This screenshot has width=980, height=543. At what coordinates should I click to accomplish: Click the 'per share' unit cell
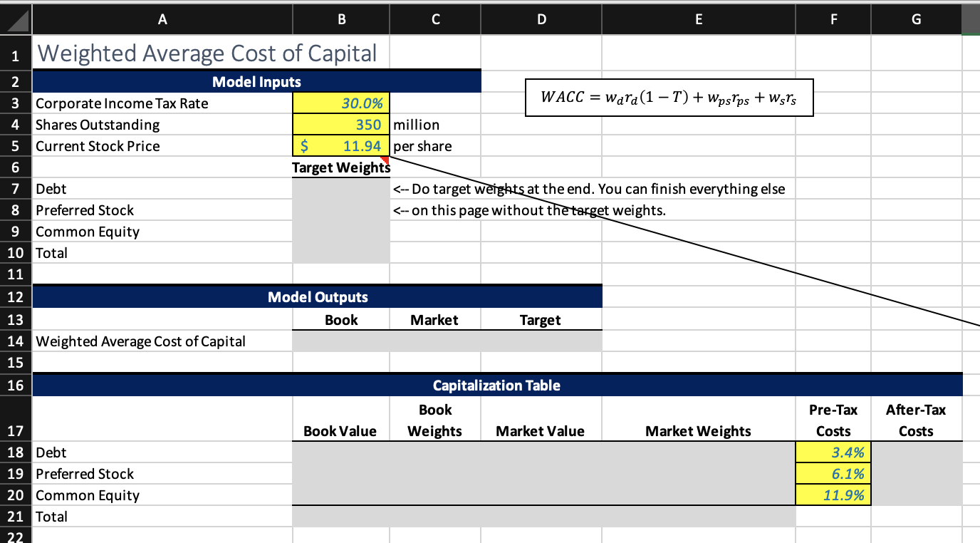click(435, 146)
